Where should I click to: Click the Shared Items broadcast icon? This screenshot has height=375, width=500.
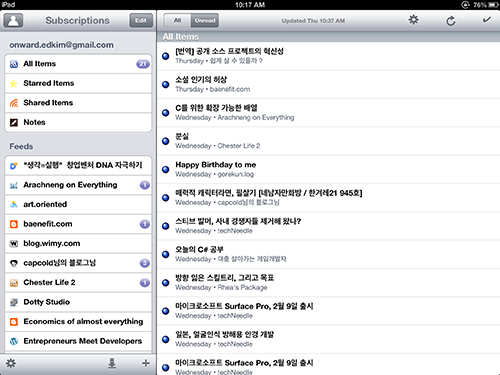[x=14, y=103]
